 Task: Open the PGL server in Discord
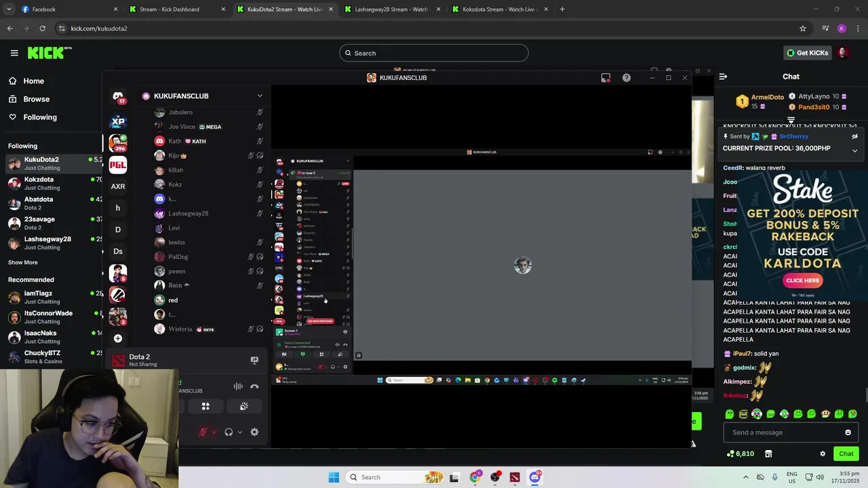pos(118,165)
